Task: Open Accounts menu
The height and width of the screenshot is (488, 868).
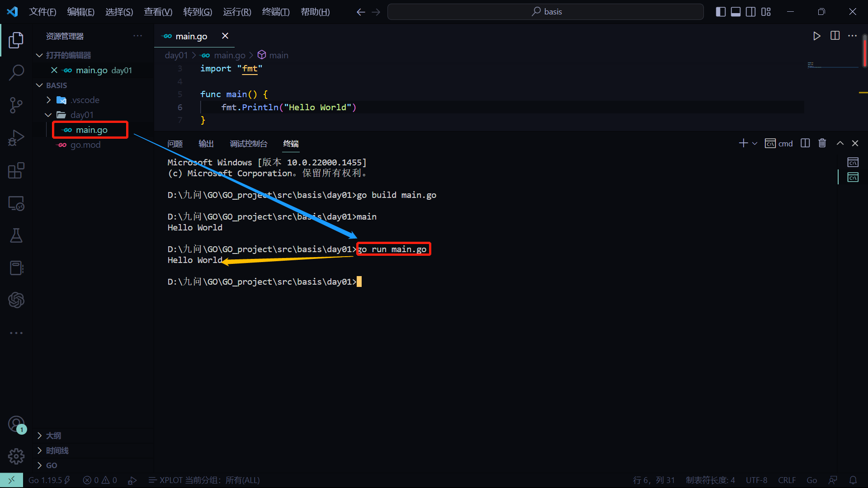Action: 16,424
